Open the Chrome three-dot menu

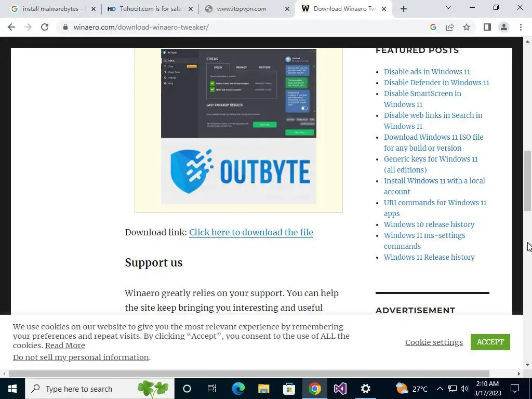521,27
